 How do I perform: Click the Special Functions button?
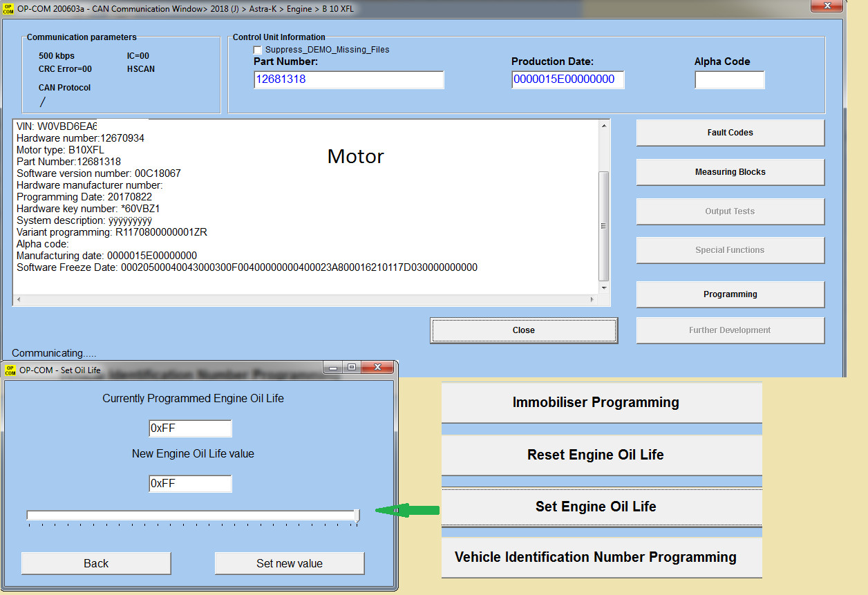tap(730, 250)
